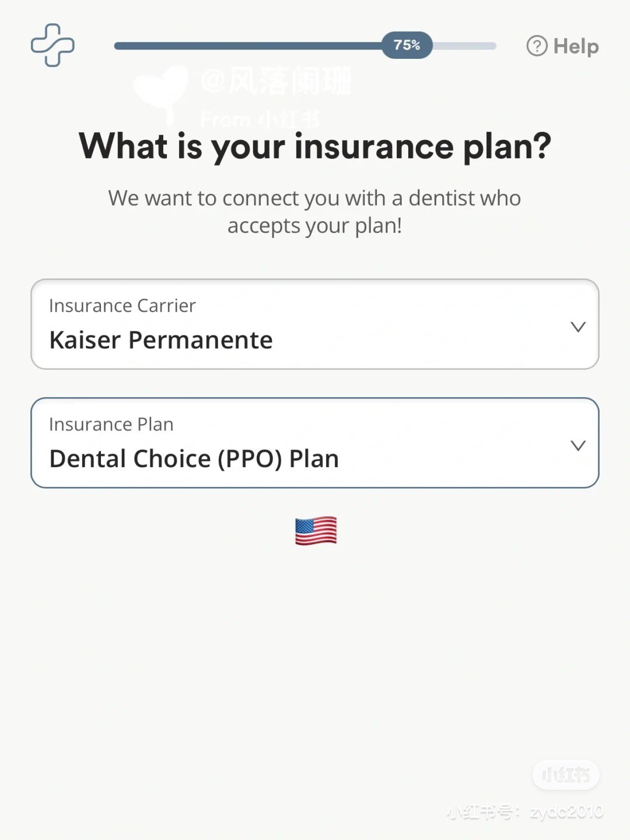Click the white heart watermark icon

point(160,90)
